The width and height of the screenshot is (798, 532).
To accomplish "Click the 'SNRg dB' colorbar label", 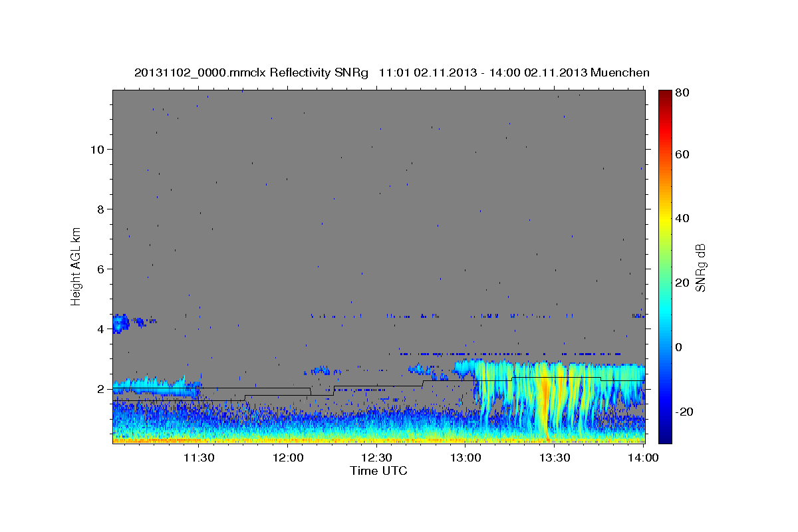I will [700, 268].
